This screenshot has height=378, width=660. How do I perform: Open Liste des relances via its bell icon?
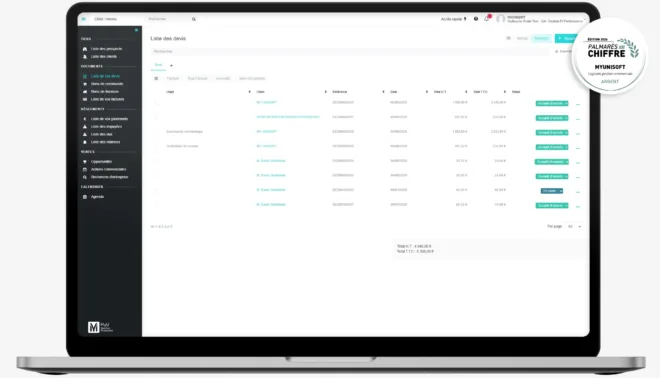85,142
